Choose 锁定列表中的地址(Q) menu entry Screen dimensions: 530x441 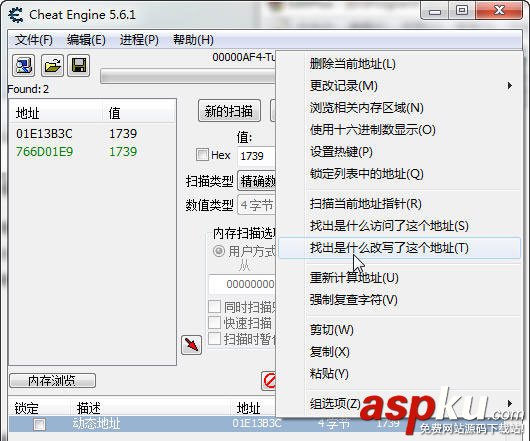(x=399, y=174)
